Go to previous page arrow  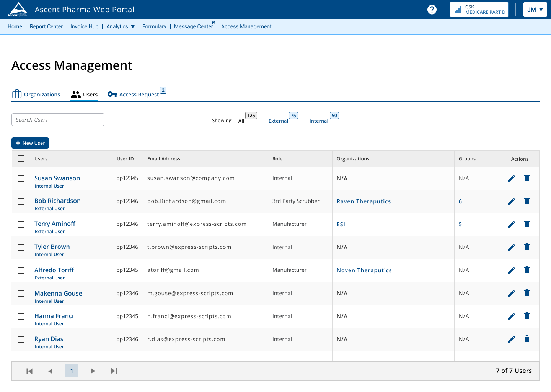pos(51,371)
